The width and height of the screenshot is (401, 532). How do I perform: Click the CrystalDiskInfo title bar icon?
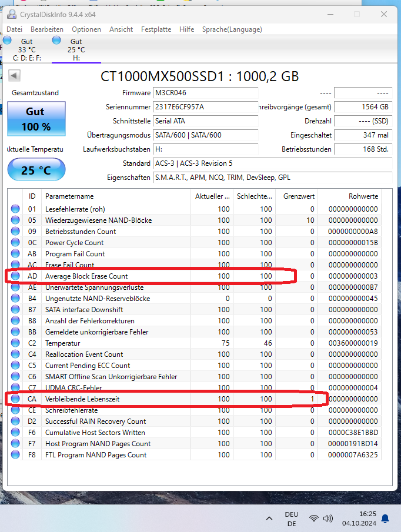[12, 14]
